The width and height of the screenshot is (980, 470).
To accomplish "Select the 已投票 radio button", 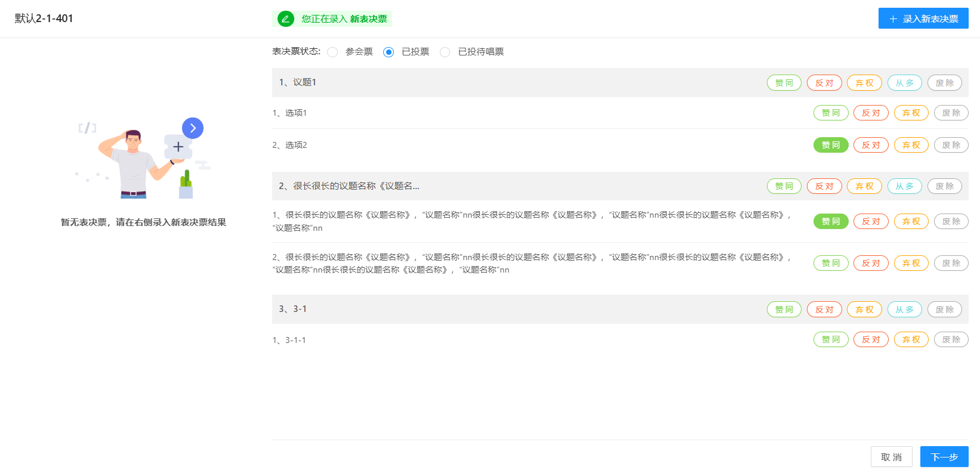I will pyautogui.click(x=389, y=52).
